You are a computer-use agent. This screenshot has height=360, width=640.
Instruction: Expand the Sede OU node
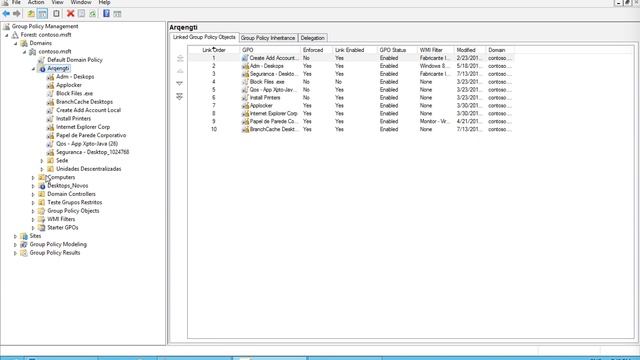pos(42,161)
